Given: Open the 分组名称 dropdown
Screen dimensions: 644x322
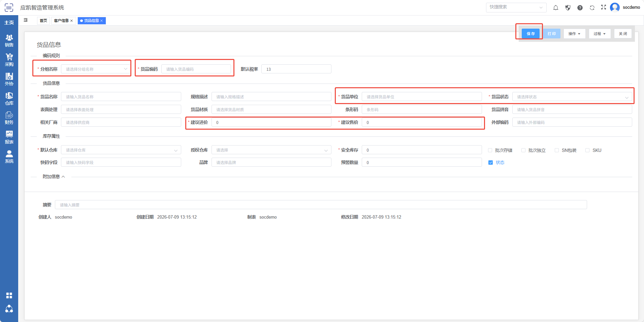Looking at the screenshot, I should (96, 69).
